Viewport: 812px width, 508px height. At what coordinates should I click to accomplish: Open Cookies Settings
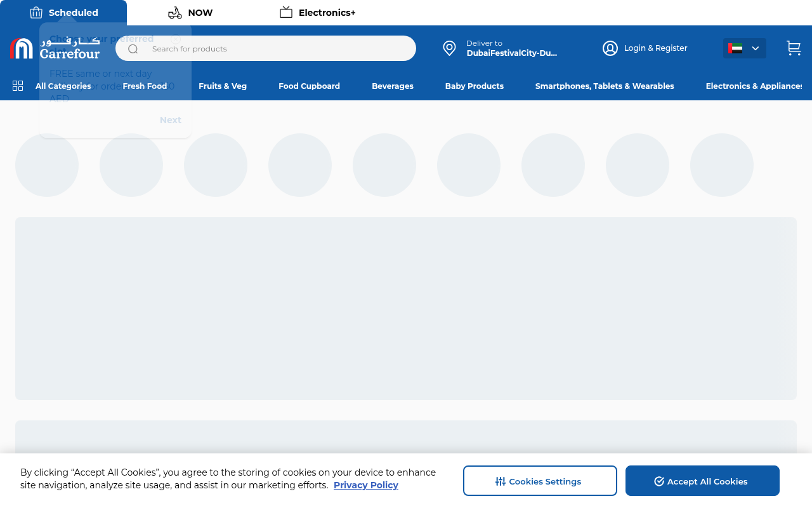pyautogui.click(x=540, y=481)
